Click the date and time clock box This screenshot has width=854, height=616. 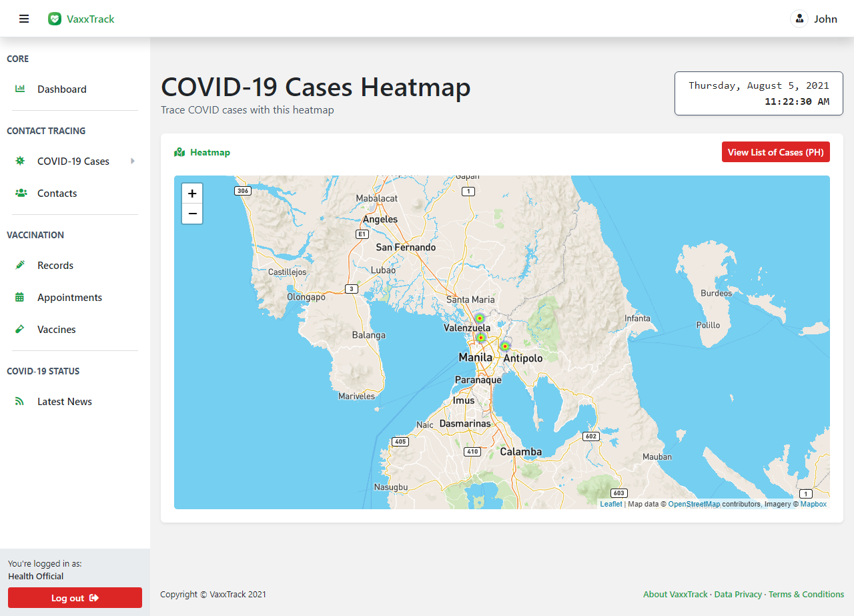pos(759,93)
